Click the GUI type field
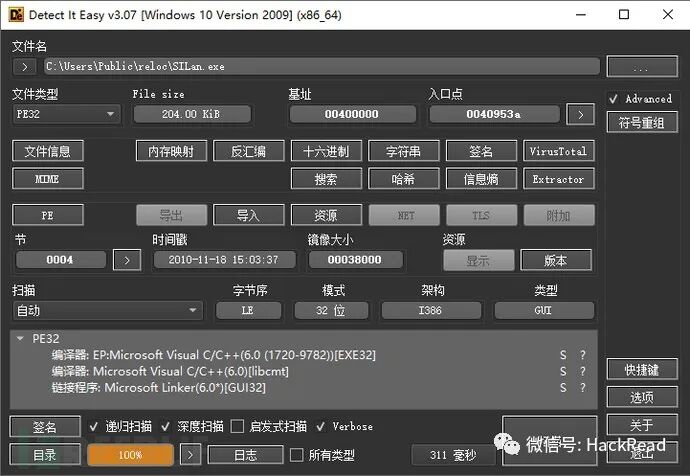 point(543,311)
